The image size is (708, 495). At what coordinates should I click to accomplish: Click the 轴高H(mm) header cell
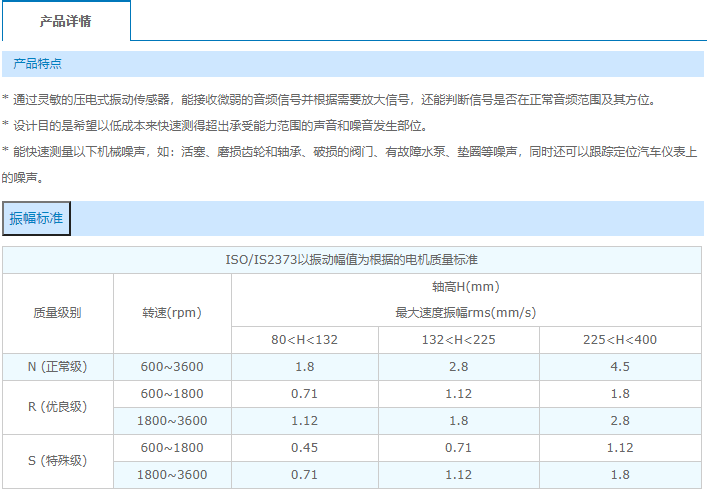pyautogui.click(x=466, y=286)
